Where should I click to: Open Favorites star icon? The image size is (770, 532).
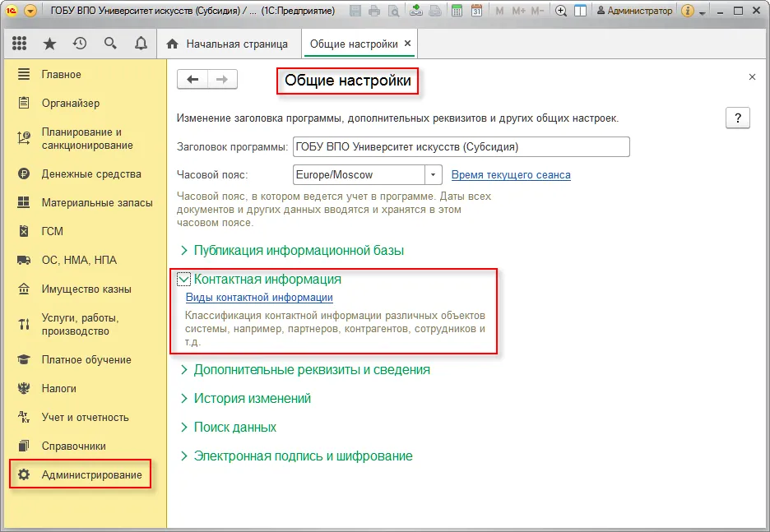coord(49,44)
